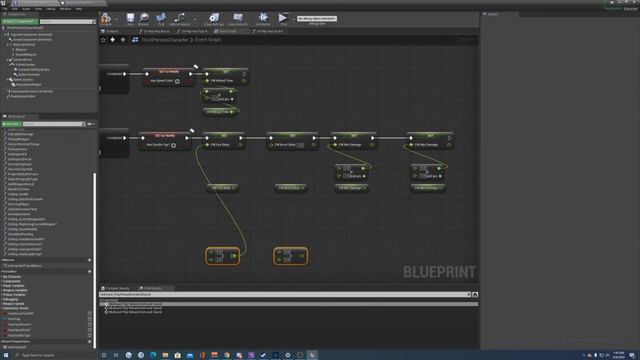Screen dimensions: 640x360
Task: Open Class Settings from toolbar
Action: [x=213, y=18]
